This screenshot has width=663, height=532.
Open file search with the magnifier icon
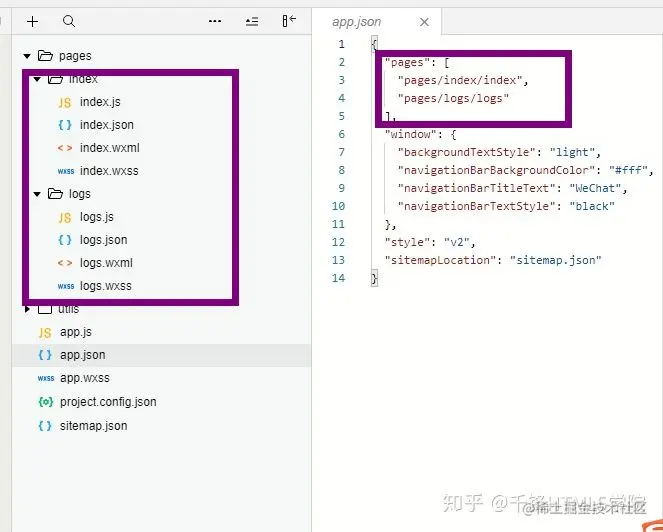pyautogui.click(x=69, y=21)
